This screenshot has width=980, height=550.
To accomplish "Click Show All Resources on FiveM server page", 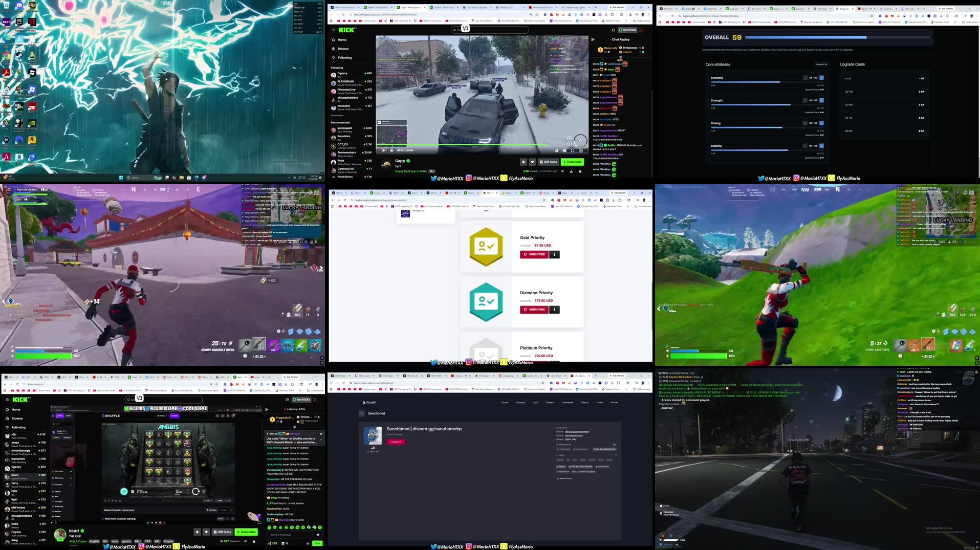I will click(x=604, y=449).
